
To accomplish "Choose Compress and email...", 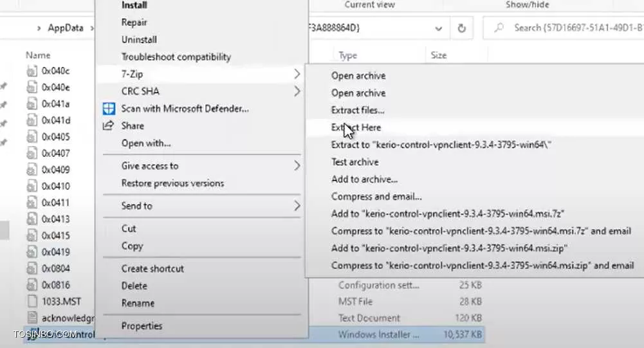I will click(x=376, y=196).
